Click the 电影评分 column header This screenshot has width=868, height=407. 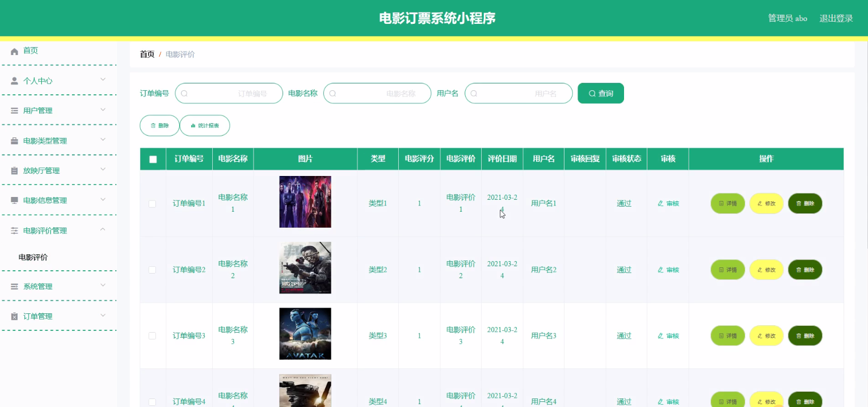419,159
